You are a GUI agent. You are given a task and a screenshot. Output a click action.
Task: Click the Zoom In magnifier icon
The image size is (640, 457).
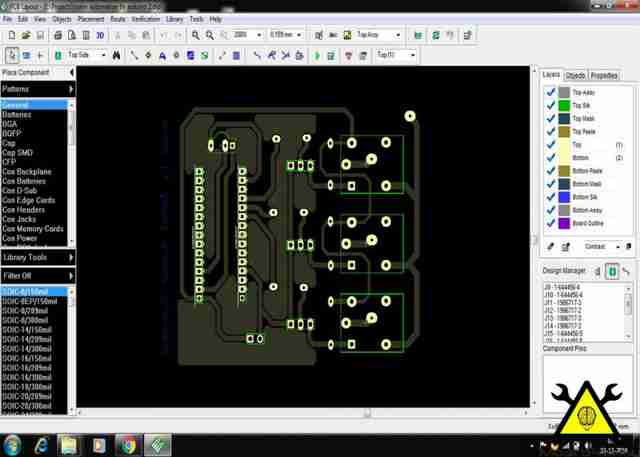pyautogui.click(x=196, y=35)
